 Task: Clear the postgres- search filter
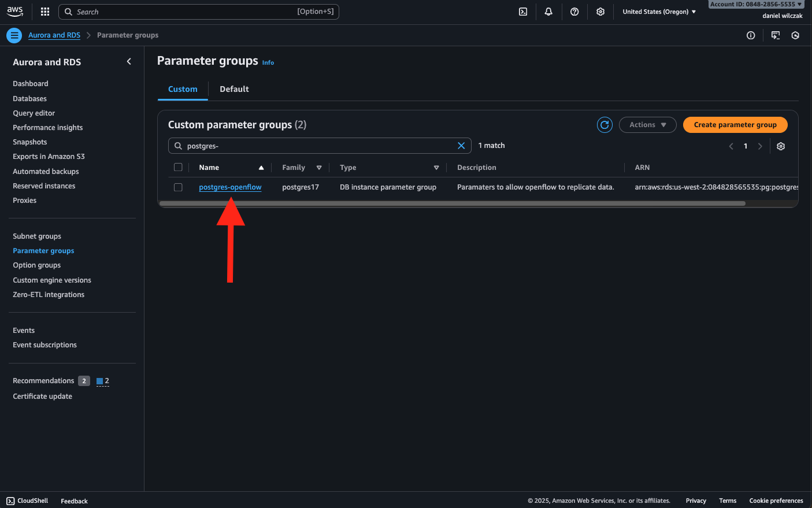[x=461, y=146]
